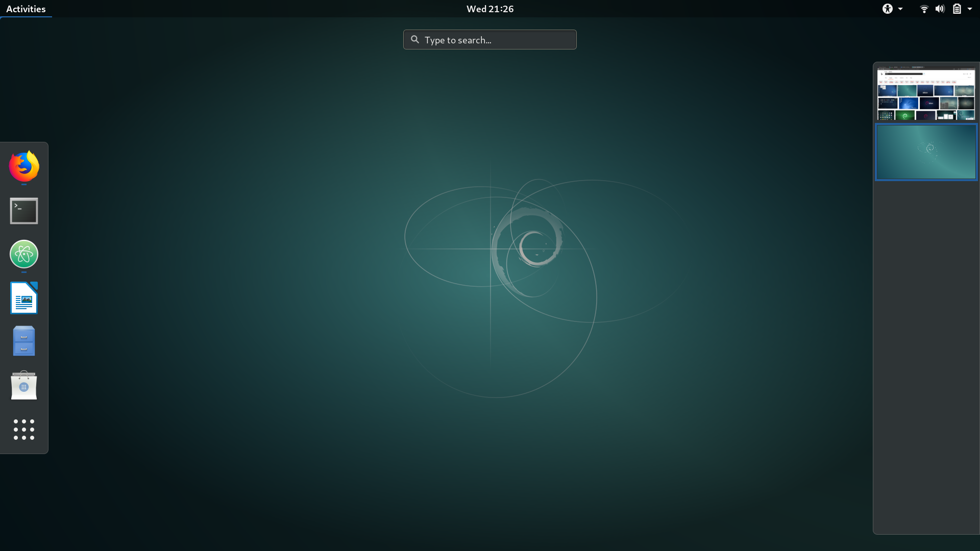Click the volume speaker icon
The image size is (980, 551).
pos(940,9)
